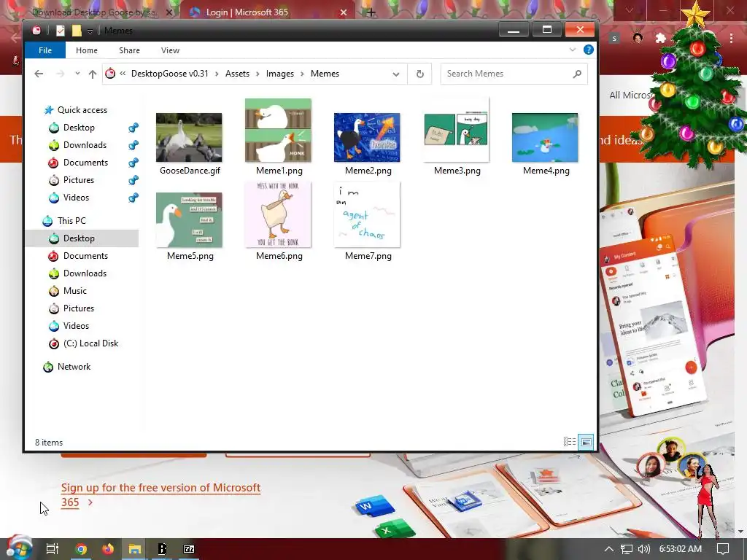Open Chrome extensions puzzle icon

[661, 38]
